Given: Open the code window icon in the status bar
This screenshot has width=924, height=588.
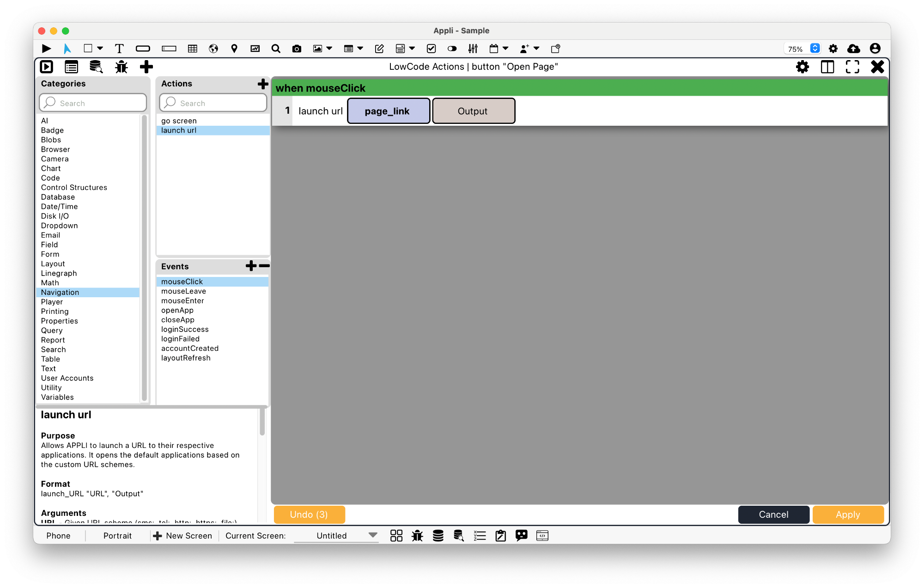Looking at the screenshot, I should pyautogui.click(x=542, y=536).
